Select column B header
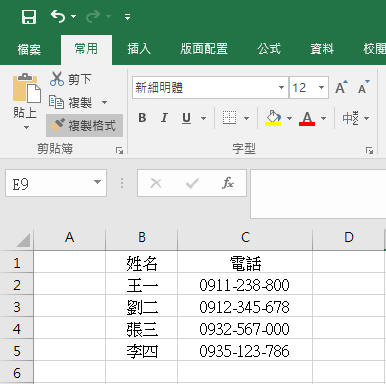386x384 pixels. coord(142,238)
